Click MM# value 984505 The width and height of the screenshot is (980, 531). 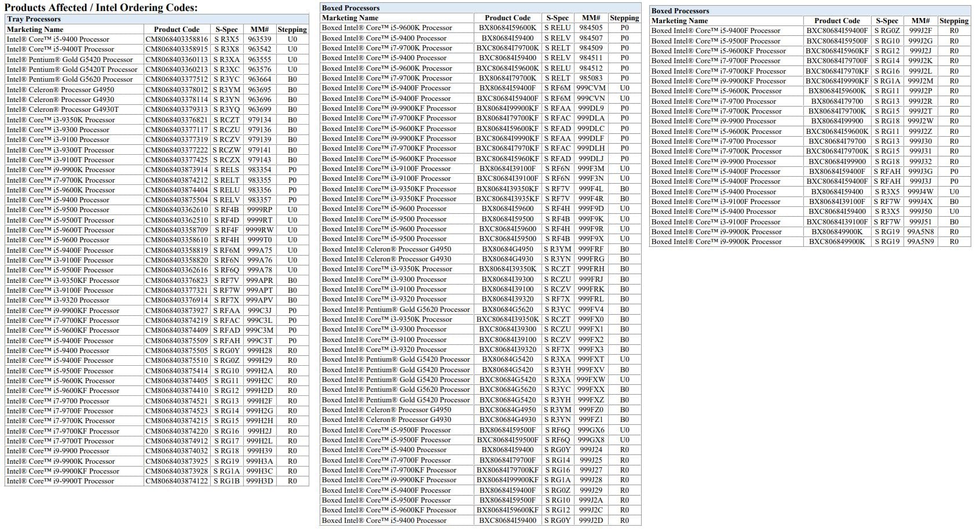(x=591, y=28)
